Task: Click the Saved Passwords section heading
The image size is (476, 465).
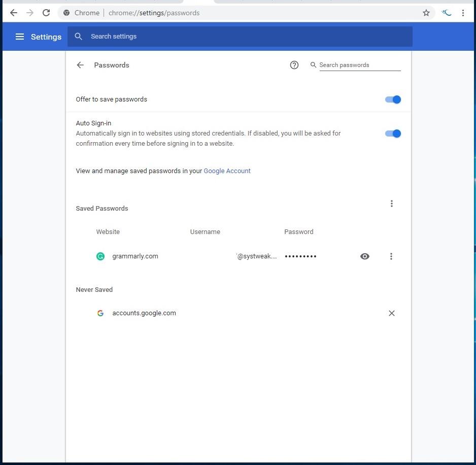Action: (x=102, y=208)
